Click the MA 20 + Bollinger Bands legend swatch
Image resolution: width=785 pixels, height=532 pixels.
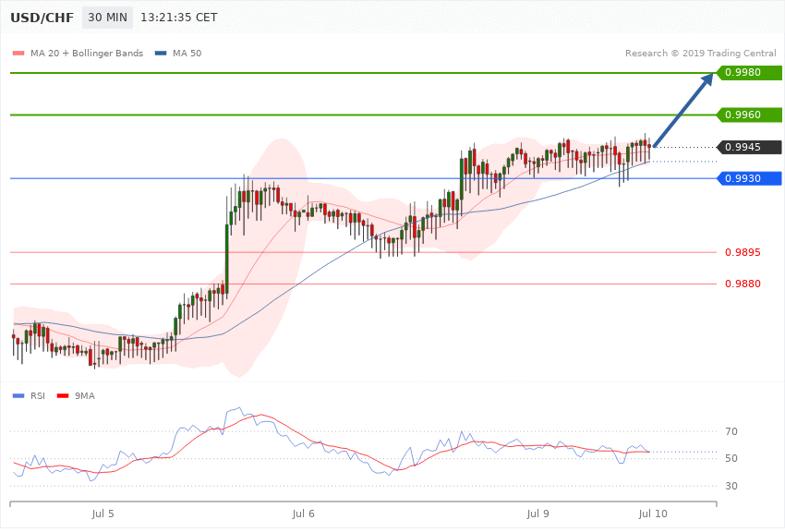[x=18, y=53]
